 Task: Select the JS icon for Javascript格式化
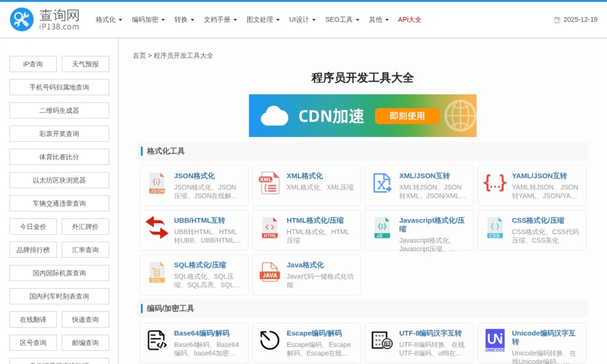381,229
